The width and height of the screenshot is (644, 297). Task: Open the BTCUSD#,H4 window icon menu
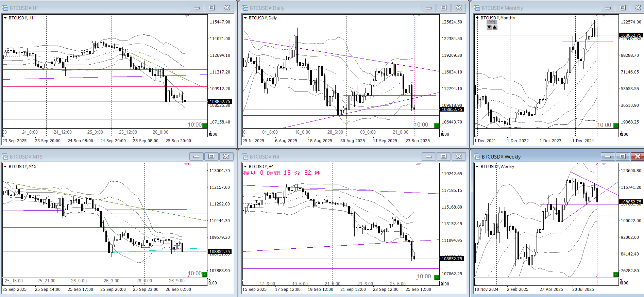click(x=245, y=156)
